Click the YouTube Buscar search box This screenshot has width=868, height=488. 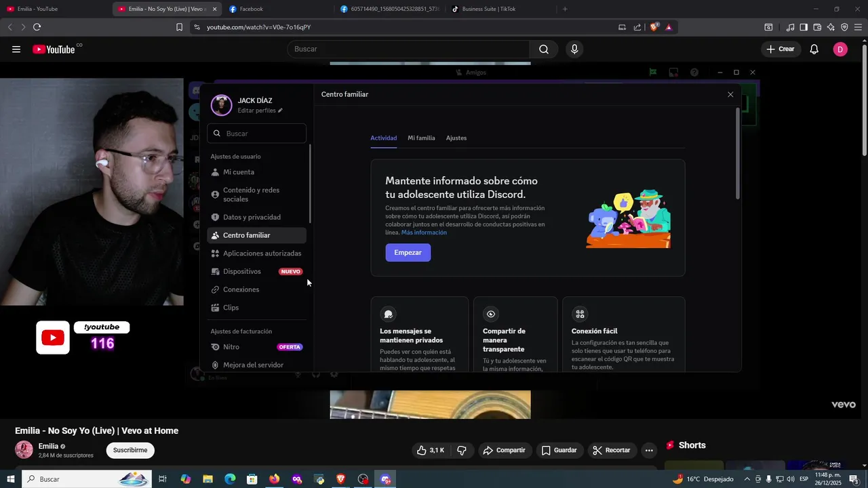(x=408, y=49)
